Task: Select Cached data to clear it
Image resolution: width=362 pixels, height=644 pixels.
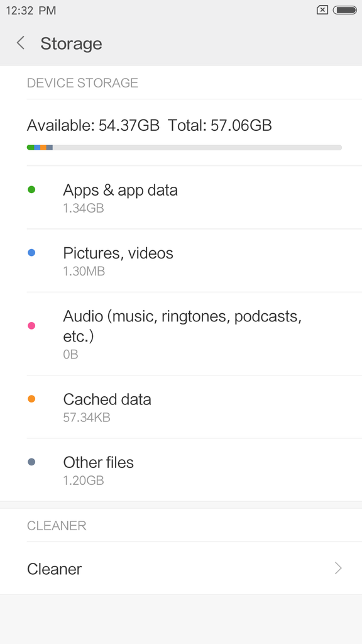Action: coord(181,407)
